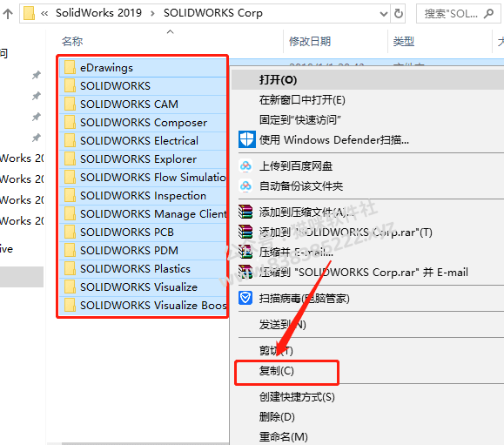Select the SOLIDWORKS PDM folder

[x=143, y=250]
